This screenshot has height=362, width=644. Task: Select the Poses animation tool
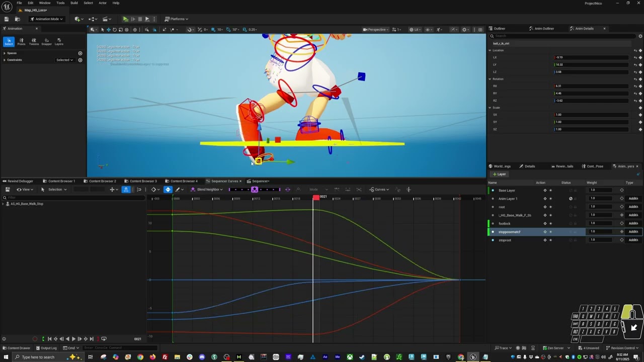pyautogui.click(x=21, y=42)
